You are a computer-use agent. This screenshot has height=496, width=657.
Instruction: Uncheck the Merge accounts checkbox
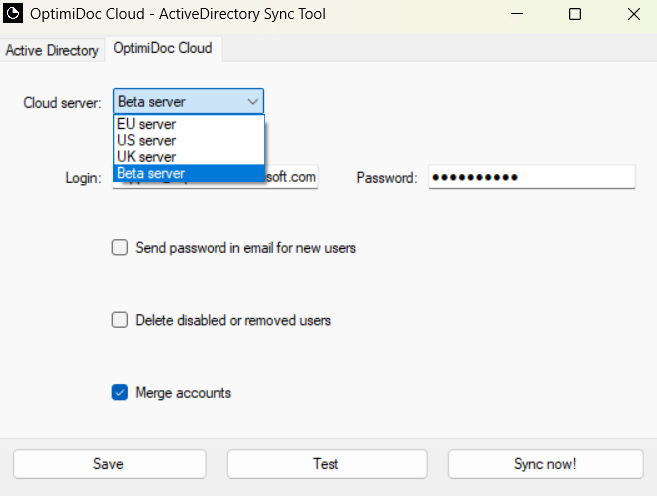120,393
